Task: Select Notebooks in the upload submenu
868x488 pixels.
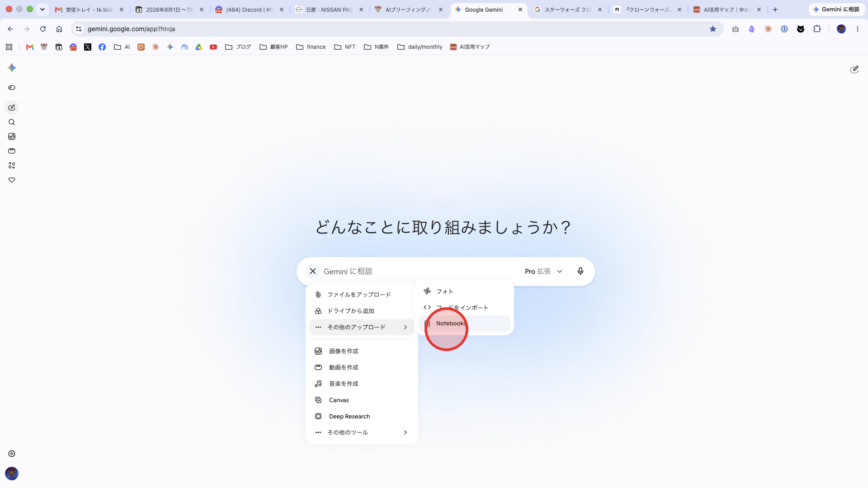Action: (x=464, y=324)
